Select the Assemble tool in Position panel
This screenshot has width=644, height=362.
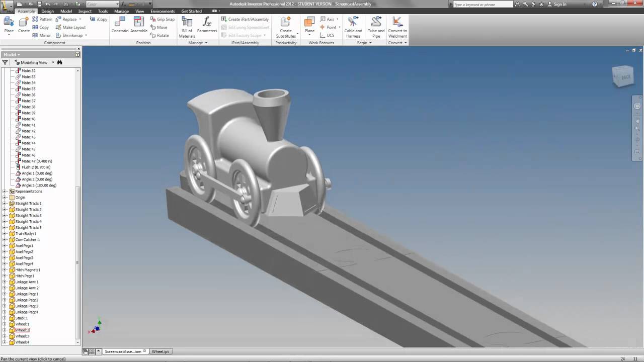(139, 25)
